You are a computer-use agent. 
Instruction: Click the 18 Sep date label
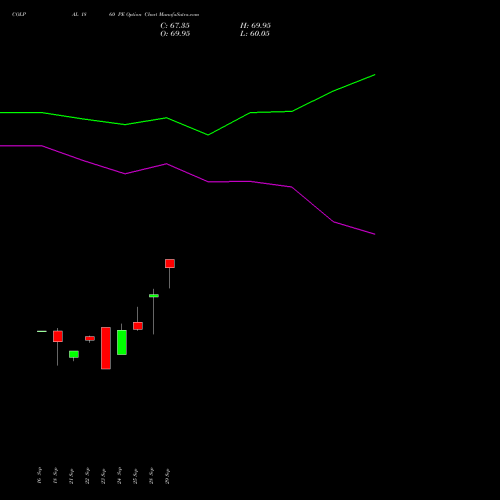(x=55, y=476)
